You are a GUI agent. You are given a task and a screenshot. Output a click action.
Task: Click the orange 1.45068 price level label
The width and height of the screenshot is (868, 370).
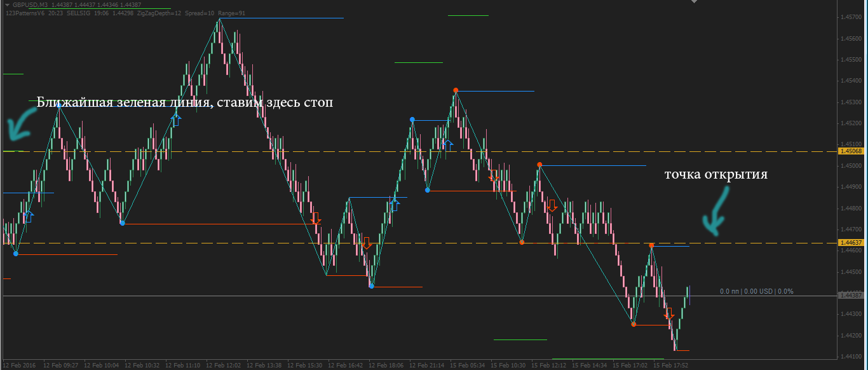click(851, 151)
